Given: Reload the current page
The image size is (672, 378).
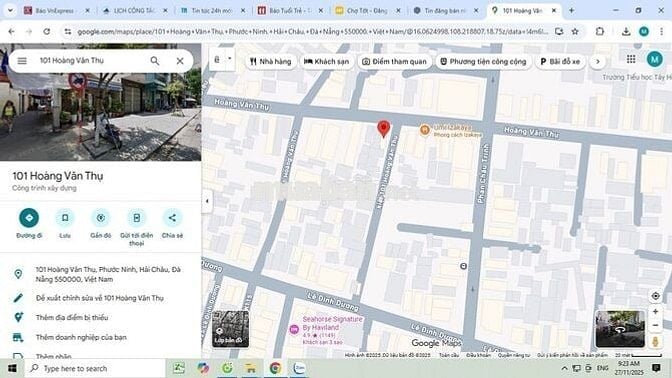Looking at the screenshot, I should (x=47, y=31).
